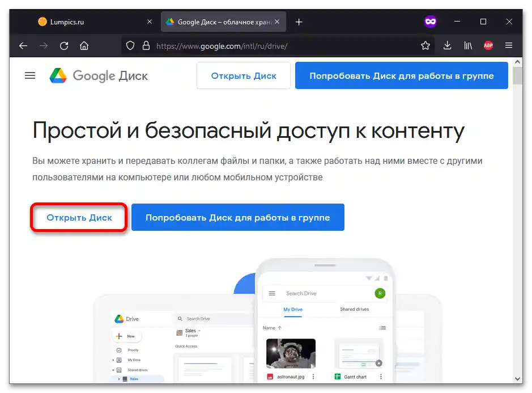Select Shared drives tab in phone mockup
The image size is (532, 393).
[x=354, y=309]
